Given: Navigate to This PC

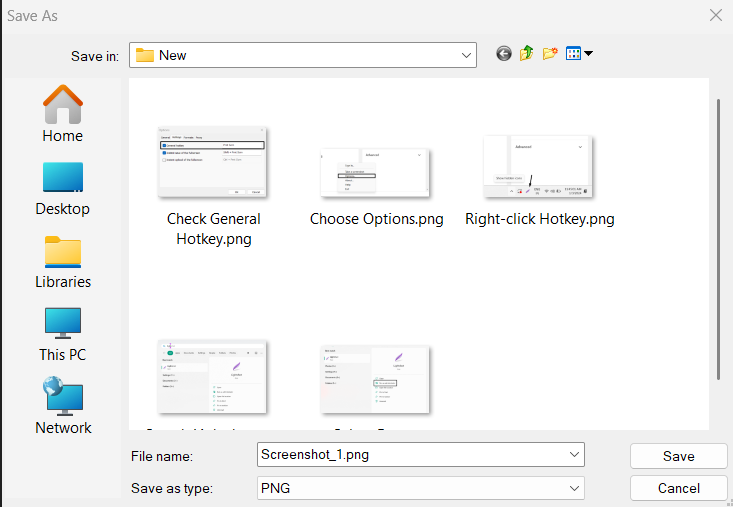Looking at the screenshot, I should click(63, 334).
